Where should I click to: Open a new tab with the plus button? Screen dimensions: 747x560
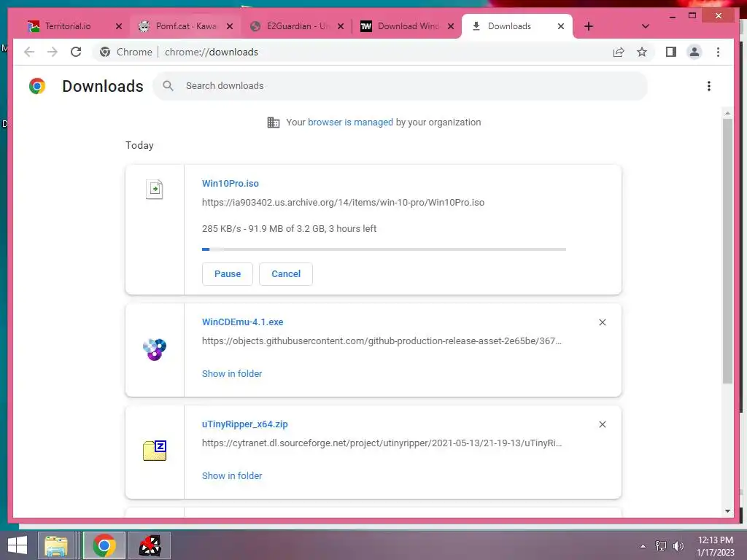tap(589, 26)
